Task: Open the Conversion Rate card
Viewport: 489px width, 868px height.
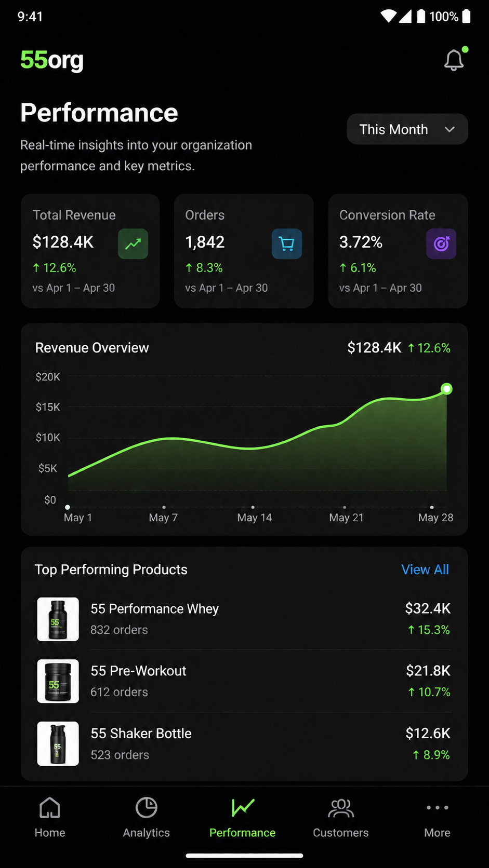Action: (x=398, y=251)
